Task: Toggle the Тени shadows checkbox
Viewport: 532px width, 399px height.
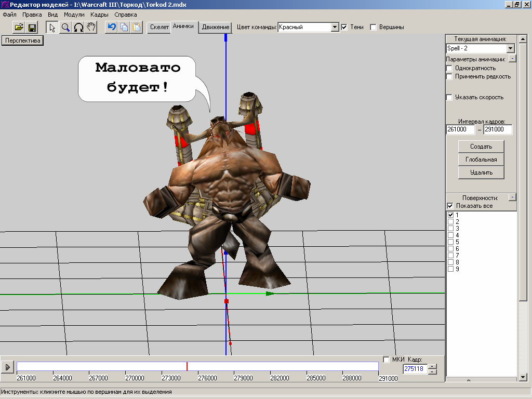Action: 344,27
